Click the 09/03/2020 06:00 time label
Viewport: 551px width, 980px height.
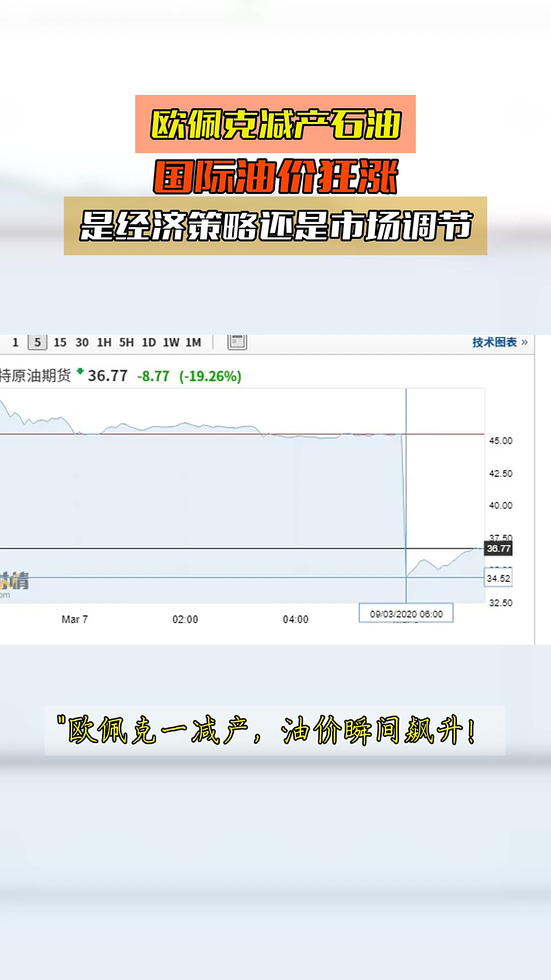click(406, 614)
